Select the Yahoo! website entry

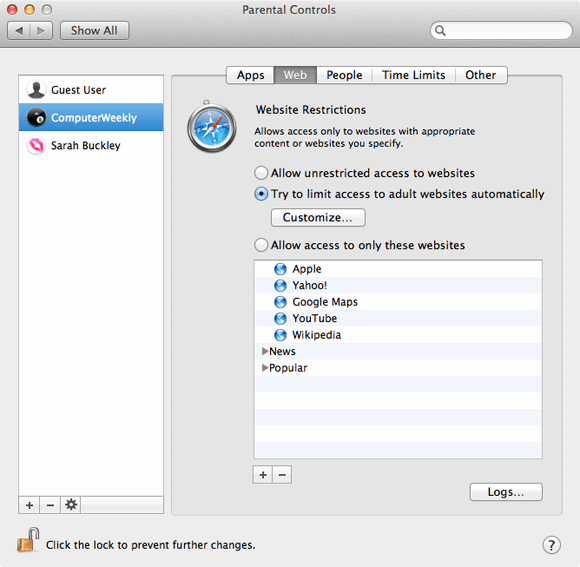pos(398,286)
